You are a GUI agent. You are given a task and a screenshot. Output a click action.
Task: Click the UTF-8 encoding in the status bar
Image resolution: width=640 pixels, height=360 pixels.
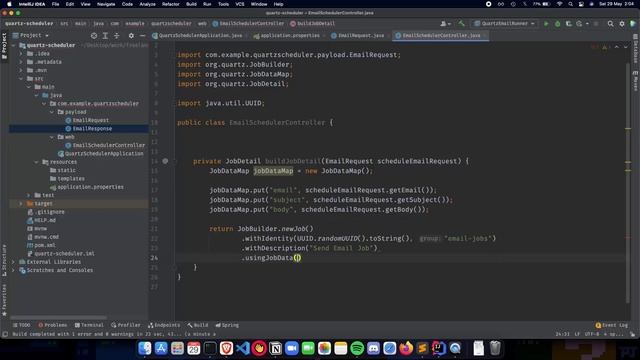(x=592, y=334)
